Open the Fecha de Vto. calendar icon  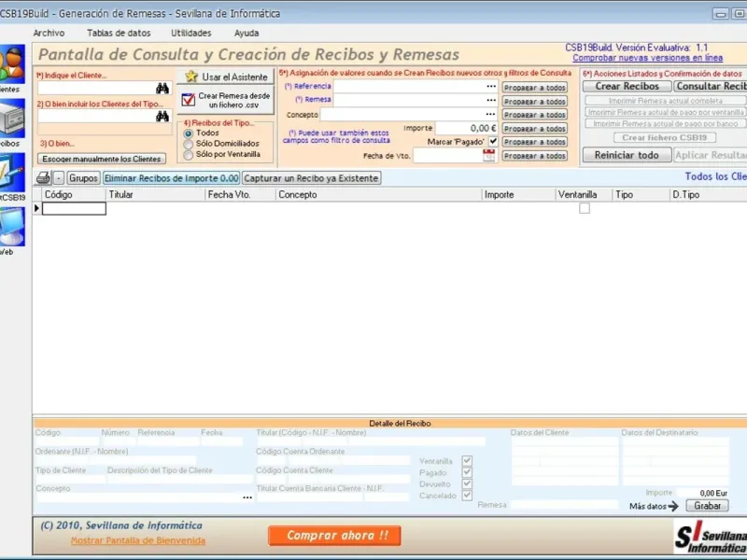tap(488, 155)
